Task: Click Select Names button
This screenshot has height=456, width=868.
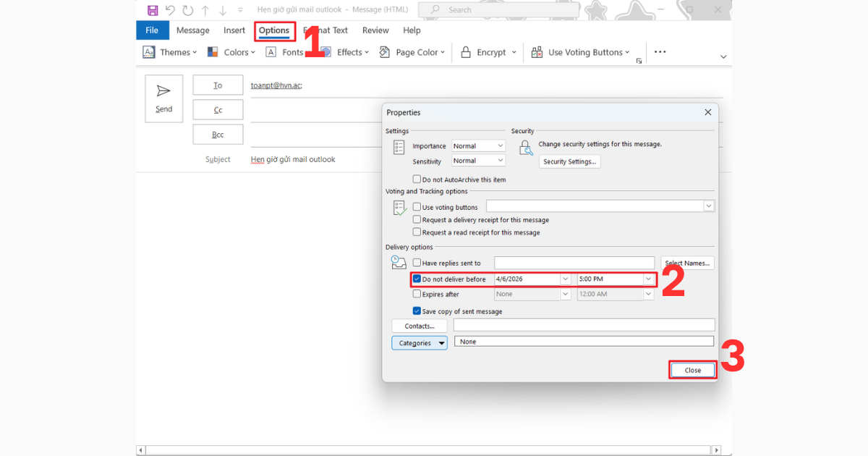Action: click(x=688, y=263)
